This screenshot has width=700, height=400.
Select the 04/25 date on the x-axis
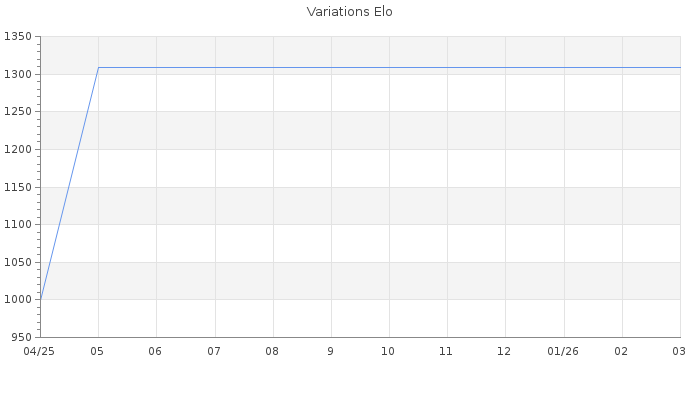(40, 352)
